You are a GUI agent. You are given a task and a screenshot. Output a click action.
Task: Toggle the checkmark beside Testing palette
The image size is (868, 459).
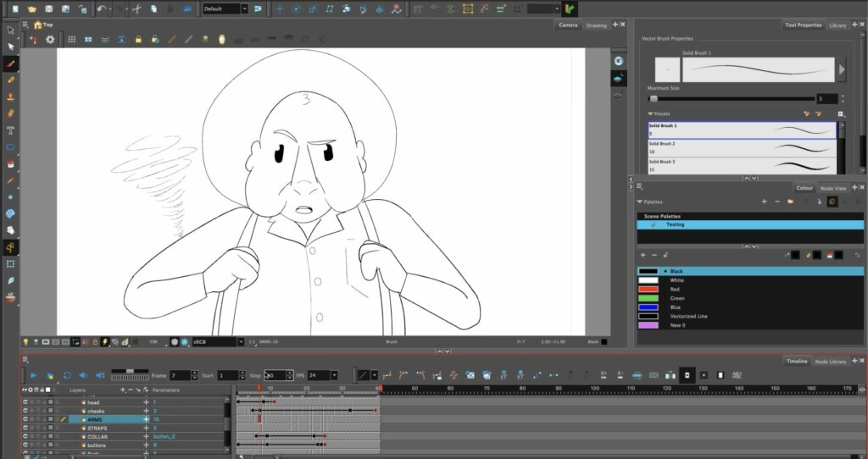(x=654, y=224)
